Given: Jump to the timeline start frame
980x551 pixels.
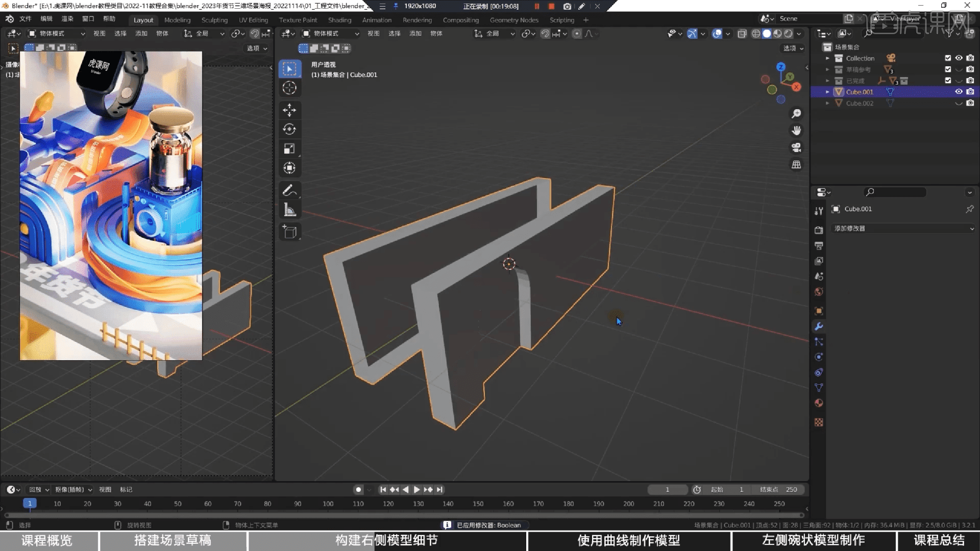Looking at the screenshot, I should click(x=383, y=489).
